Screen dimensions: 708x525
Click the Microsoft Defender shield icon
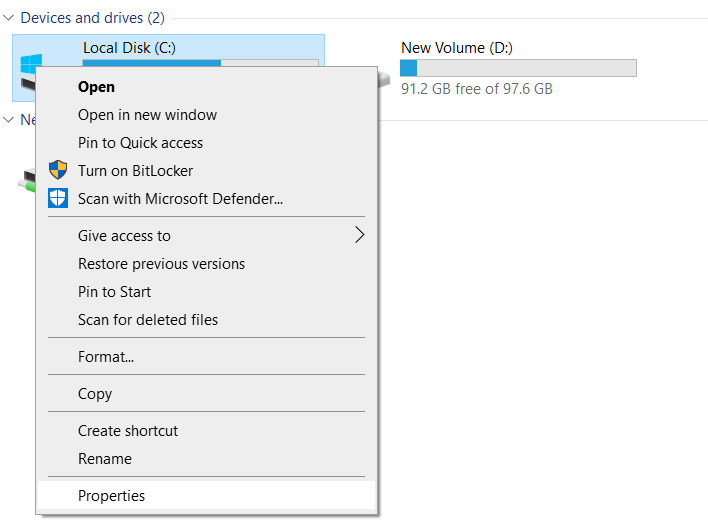coord(58,198)
